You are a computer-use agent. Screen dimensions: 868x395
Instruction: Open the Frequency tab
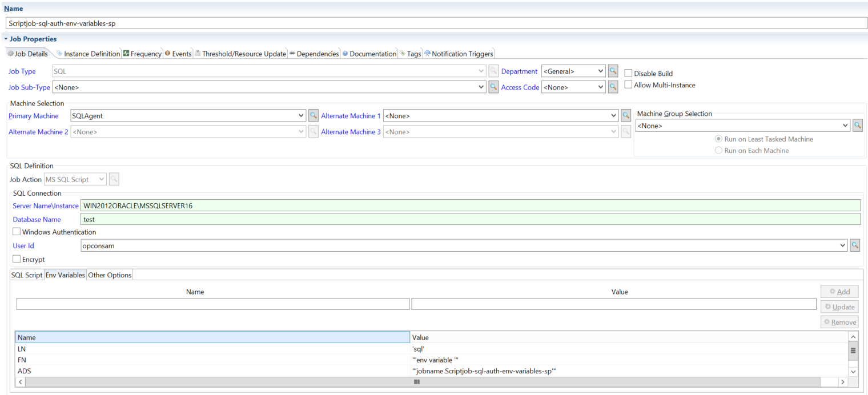(x=142, y=54)
